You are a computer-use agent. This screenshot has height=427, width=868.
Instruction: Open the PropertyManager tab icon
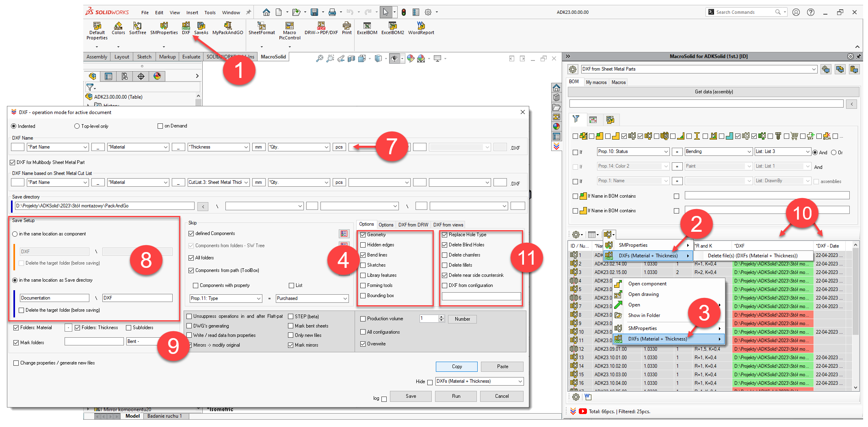[108, 76]
